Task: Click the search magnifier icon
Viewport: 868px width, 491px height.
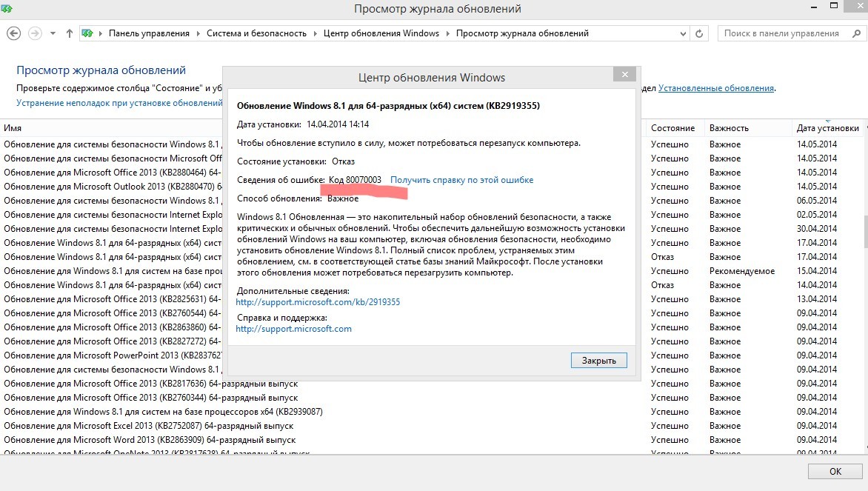Action: 856,33
